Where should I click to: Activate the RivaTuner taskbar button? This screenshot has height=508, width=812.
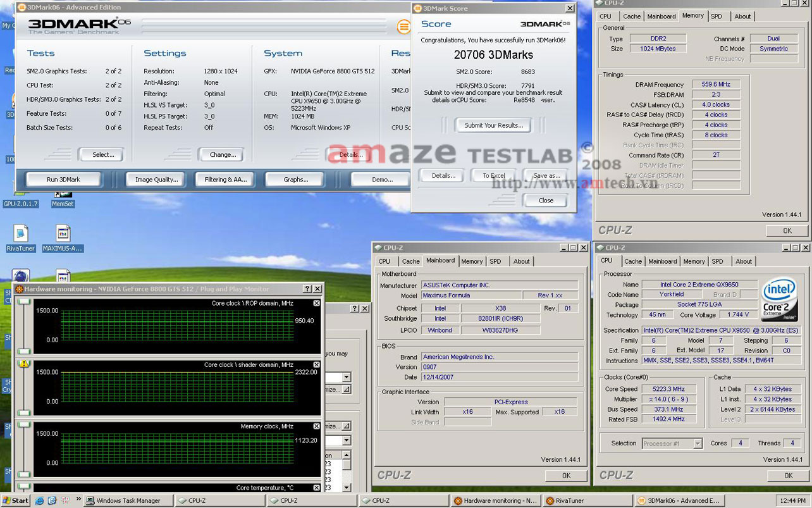(x=587, y=500)
